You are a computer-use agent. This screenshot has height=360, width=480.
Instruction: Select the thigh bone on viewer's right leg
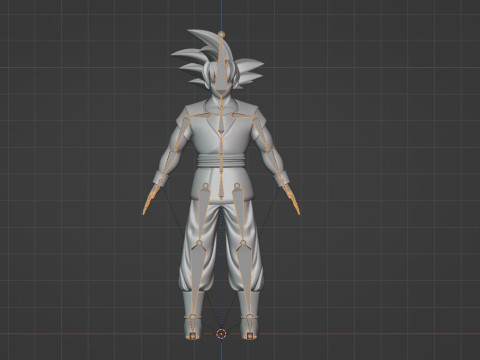click(x=240, y=213)
